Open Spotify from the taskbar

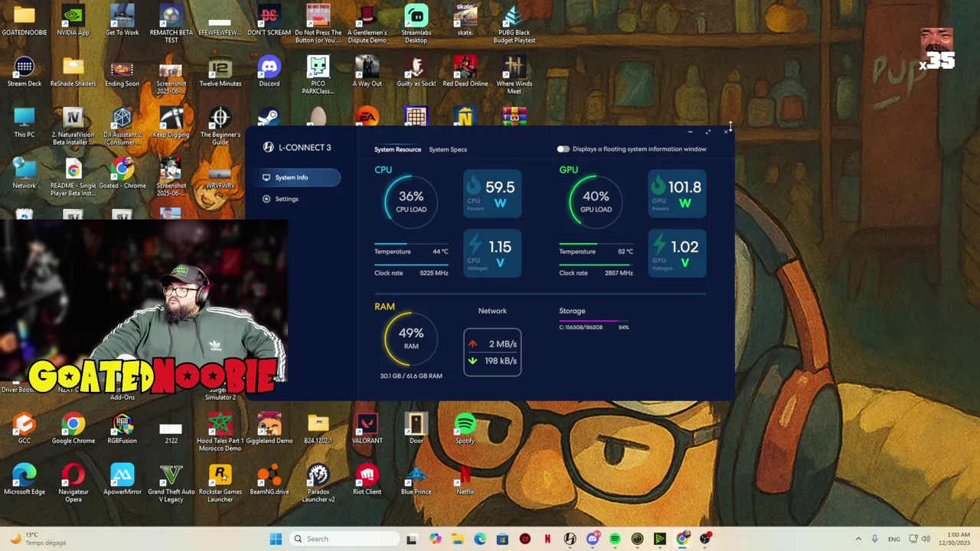point(615,539)
